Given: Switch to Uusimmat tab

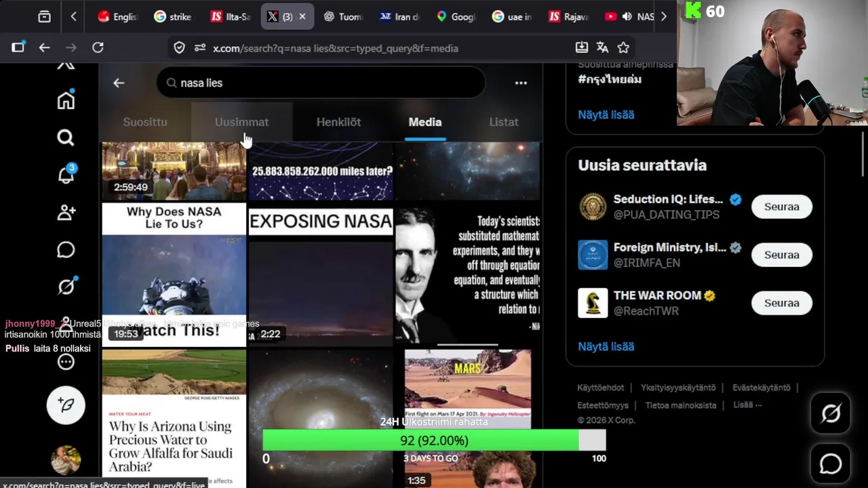Looking at the screenshot, I should pos(241,122).
